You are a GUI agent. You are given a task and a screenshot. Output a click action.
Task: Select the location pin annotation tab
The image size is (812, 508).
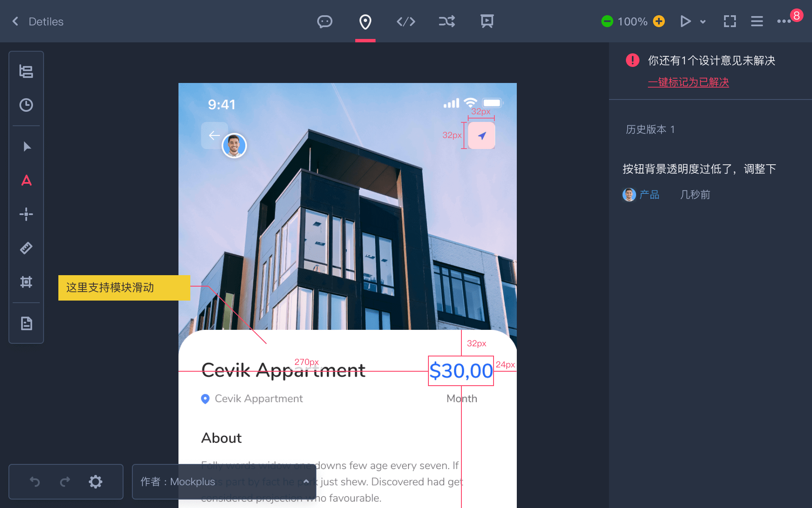click(x=365, y=22)
